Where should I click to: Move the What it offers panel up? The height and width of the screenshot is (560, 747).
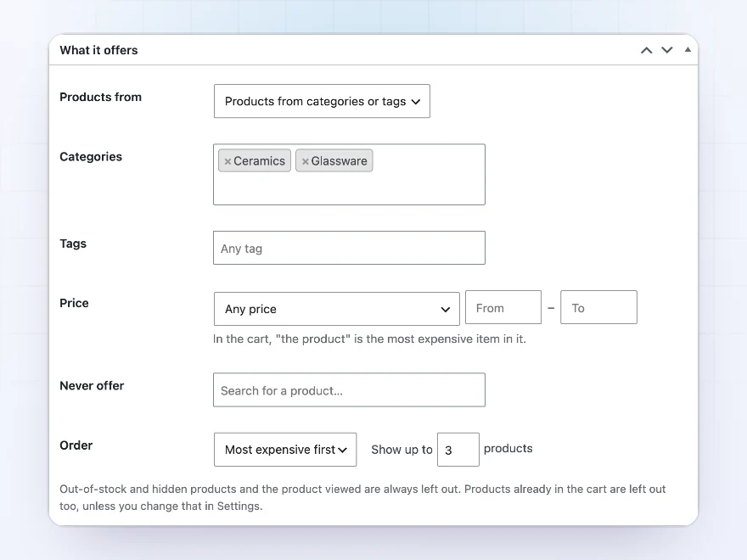pos(646,50)
